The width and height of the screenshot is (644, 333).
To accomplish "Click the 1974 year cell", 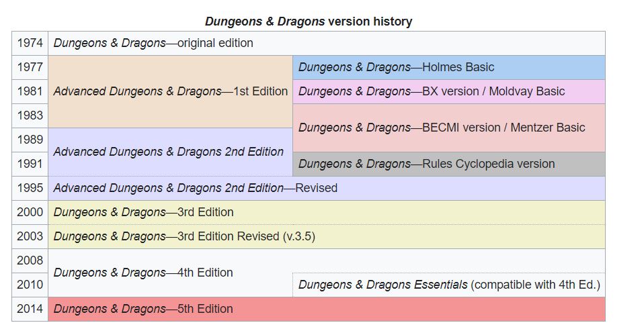I will click(x=30, y=43).
